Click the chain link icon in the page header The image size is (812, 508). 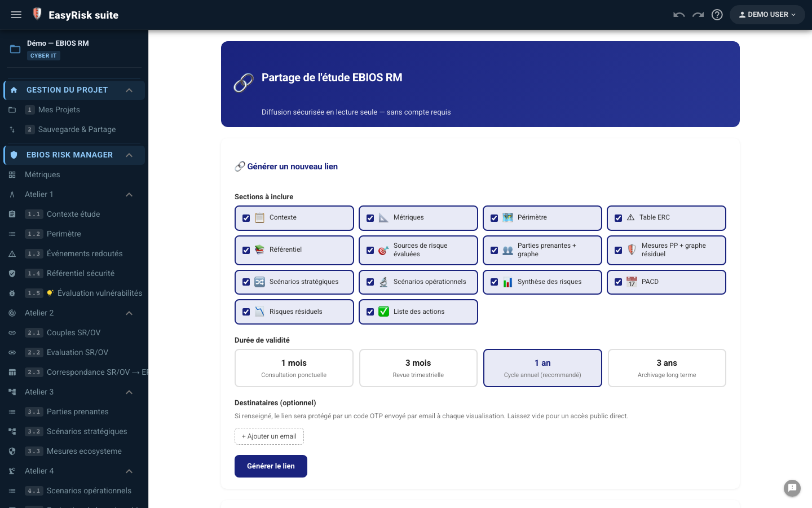(244, 83)
